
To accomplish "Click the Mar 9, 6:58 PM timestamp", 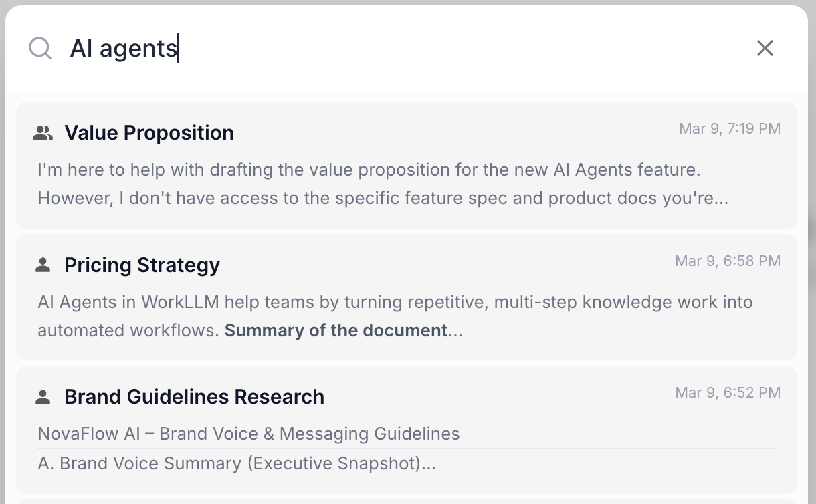I will (x=728, y=261).
